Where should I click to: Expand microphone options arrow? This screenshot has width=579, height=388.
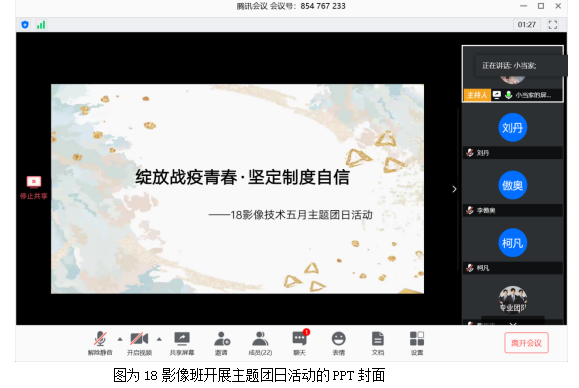[x=120, y=339]
